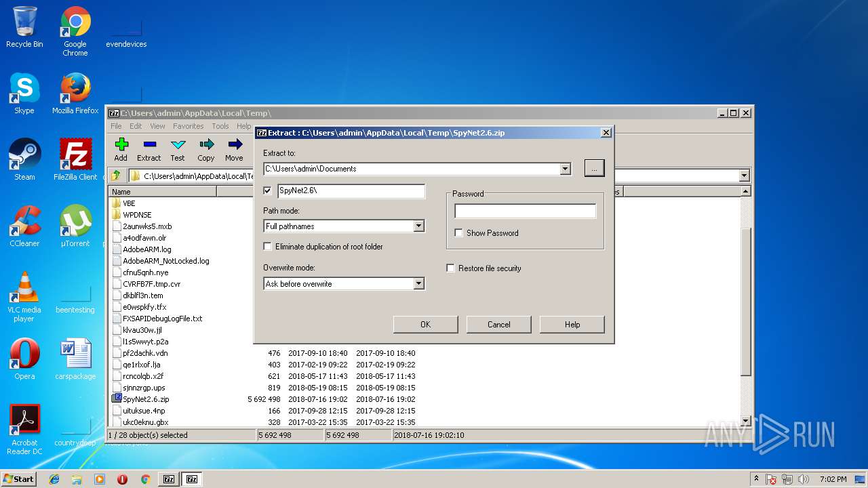868x488 pixels.
Task: Select the Google Chrome desktop icon
Action: pyautogui.click(x=75, y=31)
